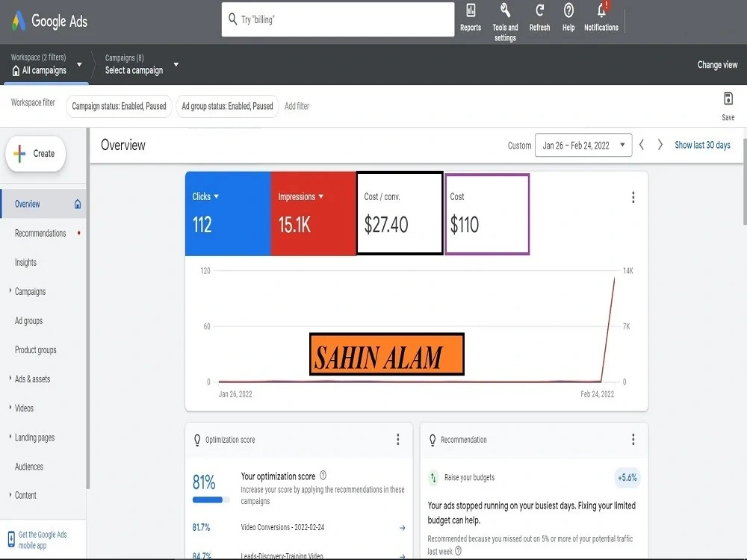
Task: Expand the Landing pages sidebar section
Action: click(10, 436)
